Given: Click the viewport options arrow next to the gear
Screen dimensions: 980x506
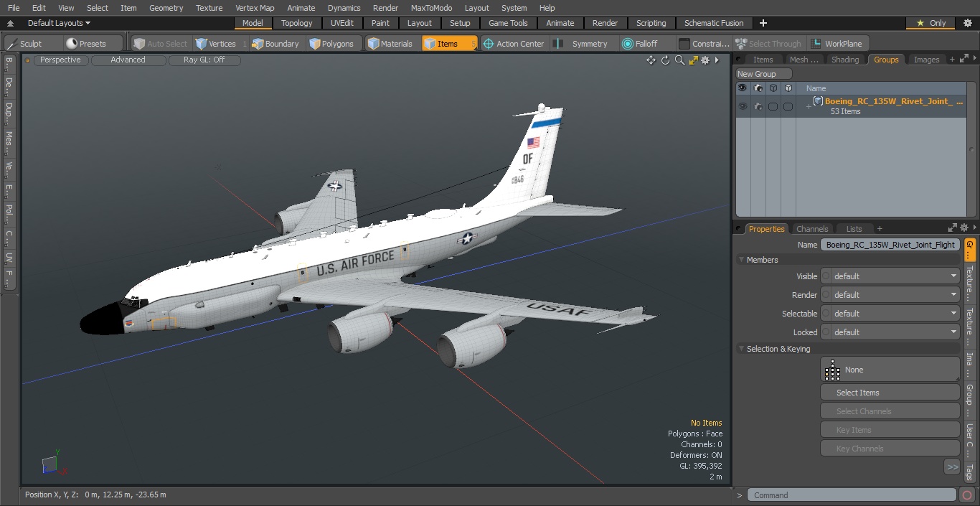Looking at the screenshot, I should click(717, 60).
